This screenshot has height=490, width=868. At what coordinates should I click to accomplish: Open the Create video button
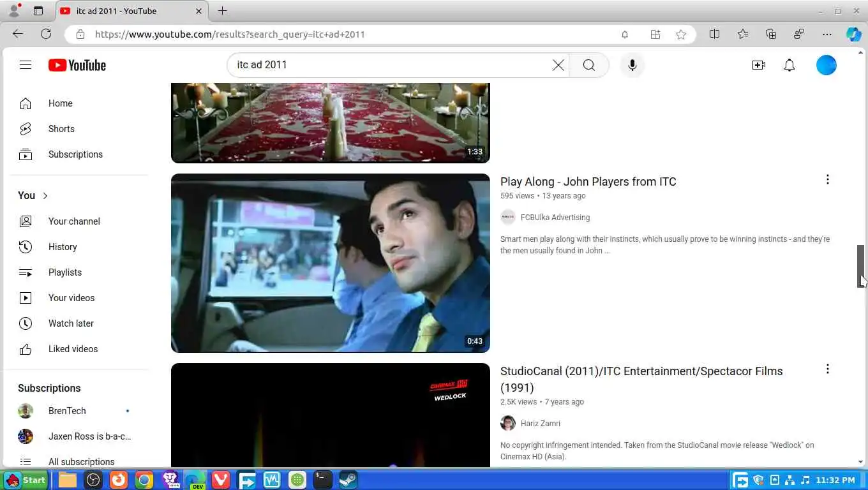(x=759, y=65)
